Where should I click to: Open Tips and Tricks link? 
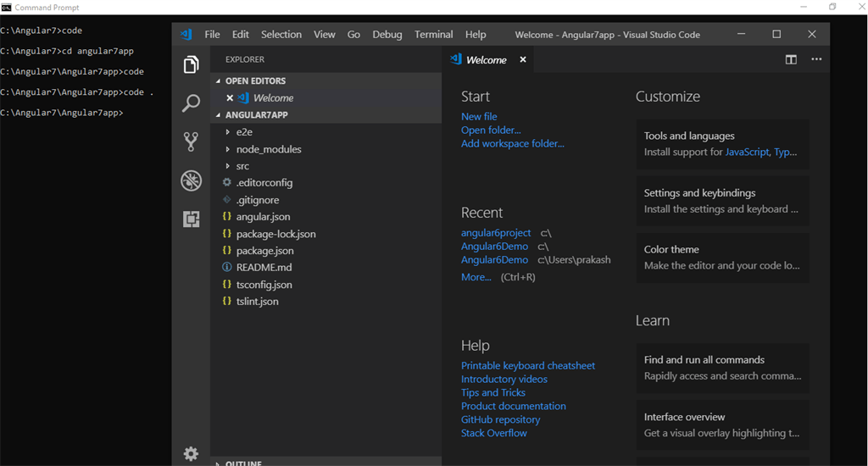(x=493, y=392)
